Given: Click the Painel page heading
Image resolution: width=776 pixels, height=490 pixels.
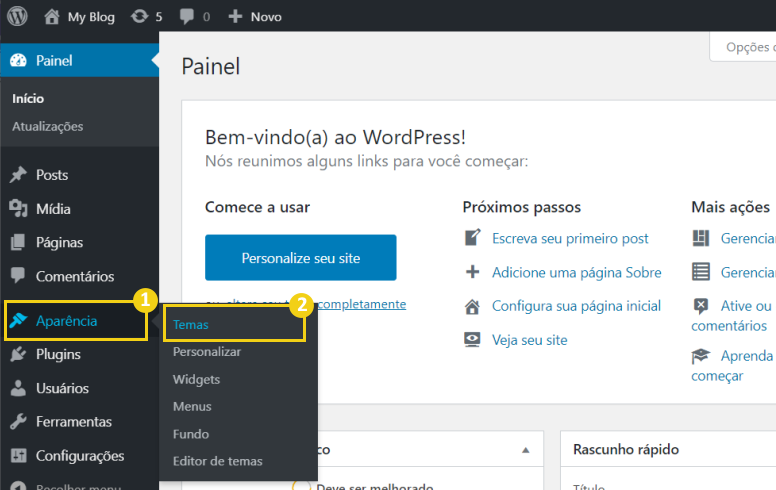Looking at the screenshot, I should [210, 66].
